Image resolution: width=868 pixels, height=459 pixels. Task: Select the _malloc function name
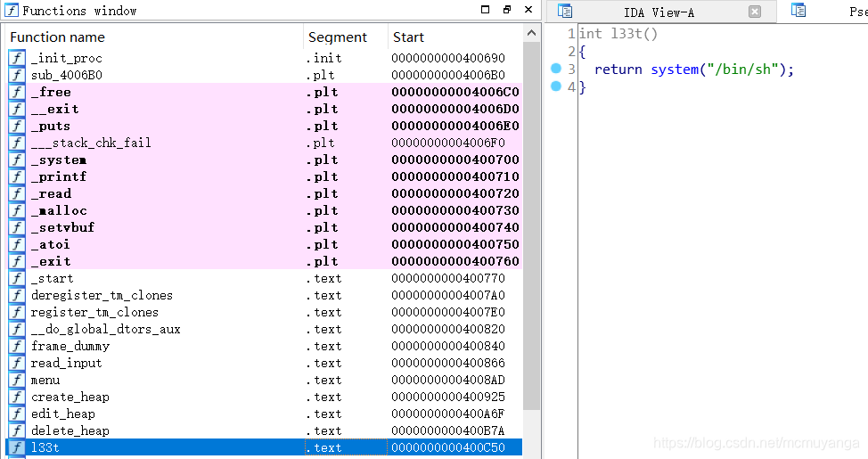click(59, 211)
